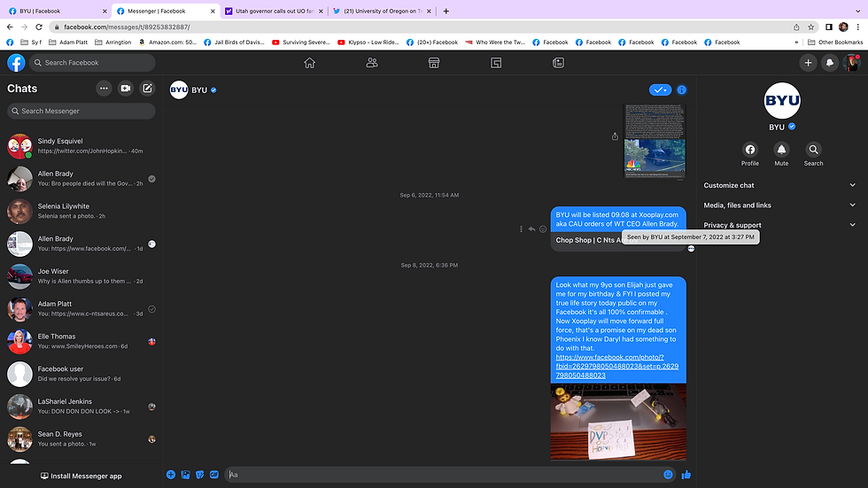Switch to Utah governor Yahoo tab

tap(274, 11)
